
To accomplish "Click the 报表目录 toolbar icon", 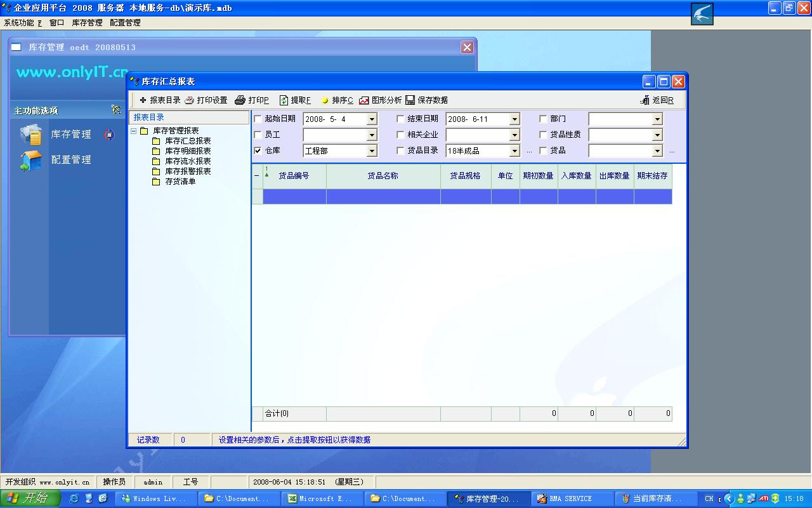I will point(143,100).
